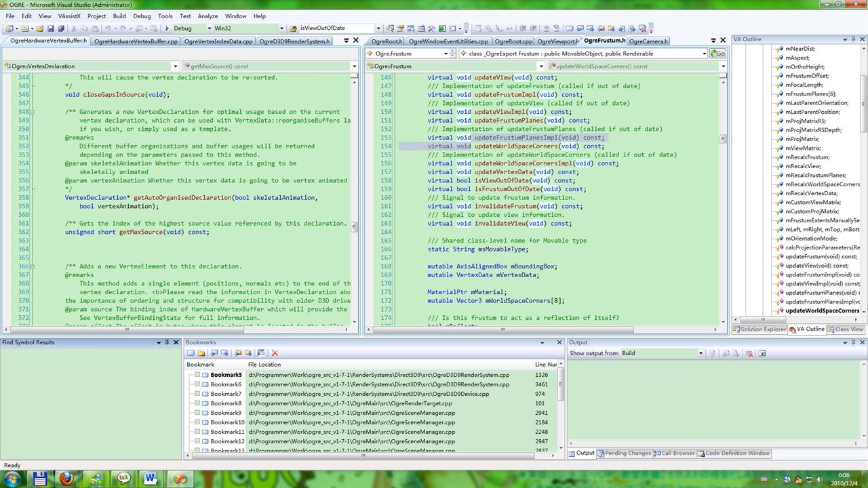Clear all bookmarks via text editor toolbar icon
The width and height of the screenshot is (868, 488).
pos(642,28)
